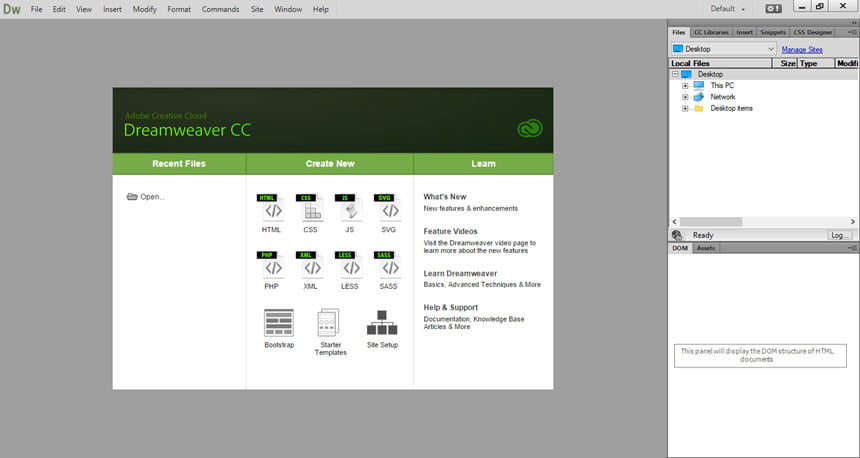
Task: Click the Log button
Action: tap(840, 235)
